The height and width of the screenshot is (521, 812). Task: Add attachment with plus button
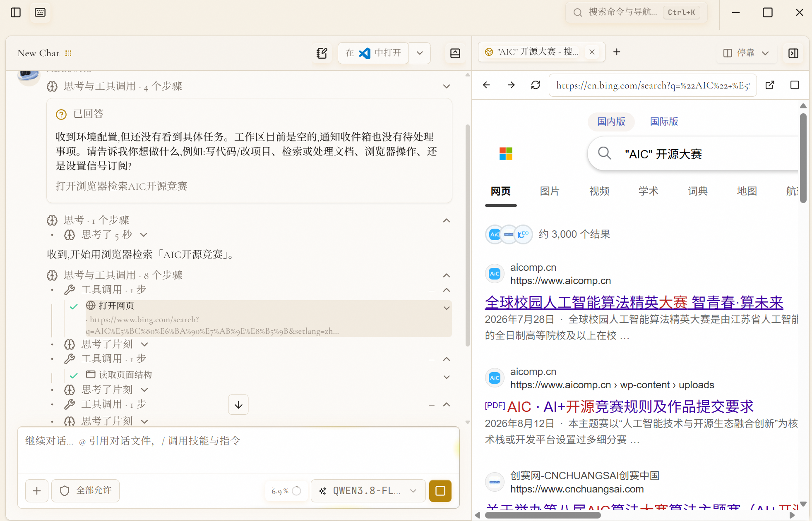37,491
